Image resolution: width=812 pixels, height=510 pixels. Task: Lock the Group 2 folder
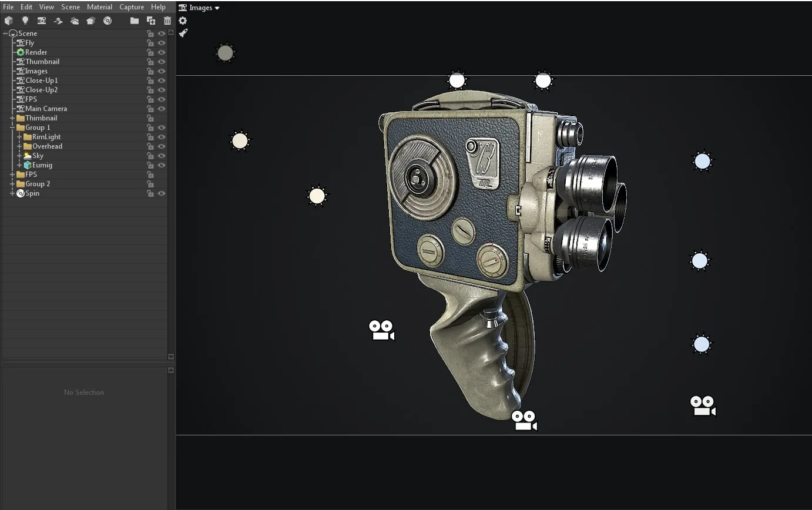[150, 184]
